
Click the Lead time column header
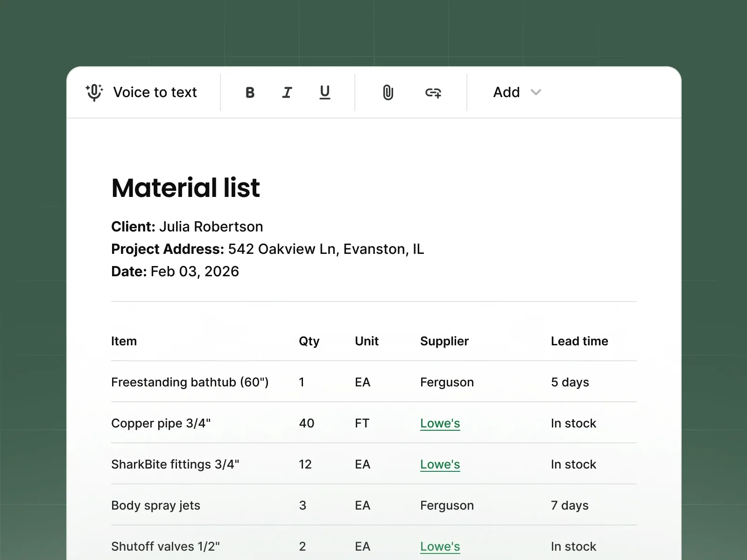tap(579, 341)
